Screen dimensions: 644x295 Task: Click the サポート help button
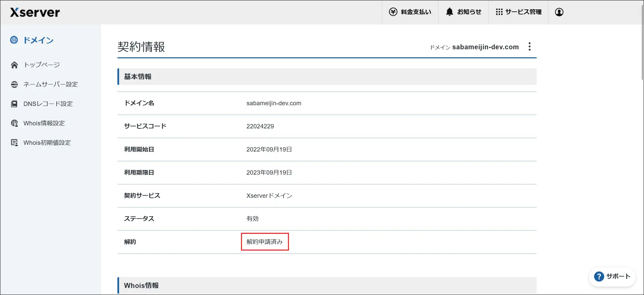(612, 277)
